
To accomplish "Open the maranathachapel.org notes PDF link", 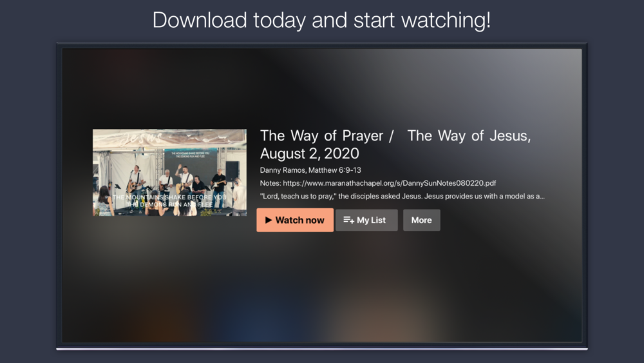I will pyautogui.click(x=390, y=183).
